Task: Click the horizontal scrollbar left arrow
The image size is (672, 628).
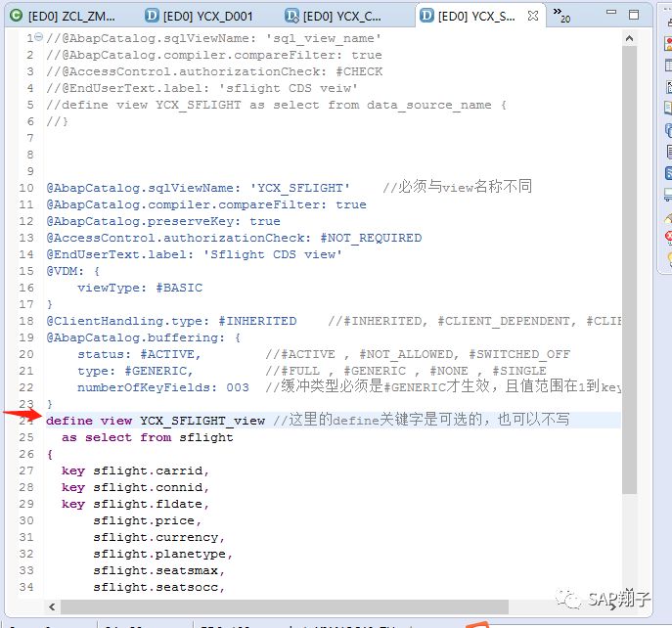Action: pos(52,606)
